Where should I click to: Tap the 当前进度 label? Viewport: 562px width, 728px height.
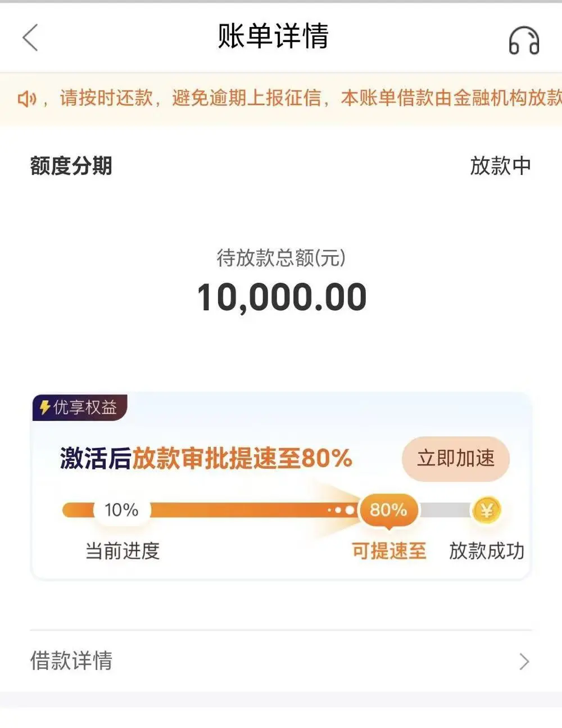point(123,551)
